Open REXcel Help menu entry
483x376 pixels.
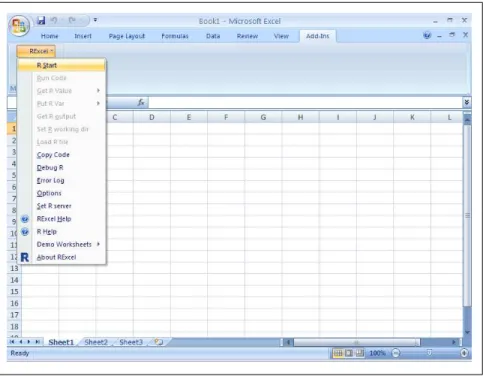62,219
